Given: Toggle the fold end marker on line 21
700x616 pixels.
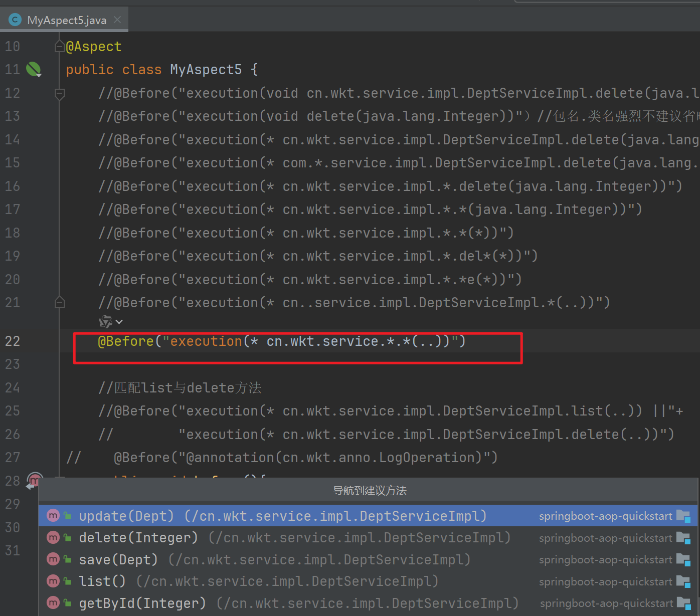Looking at the screenshot, I should tap(59, 302).
